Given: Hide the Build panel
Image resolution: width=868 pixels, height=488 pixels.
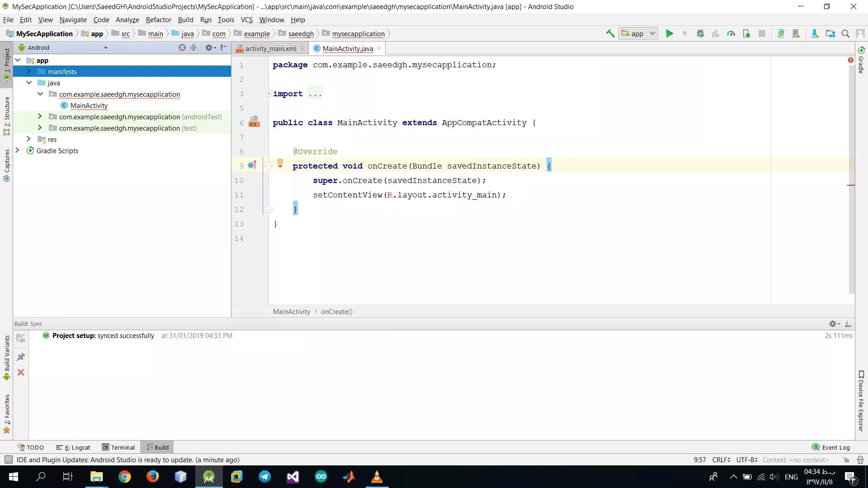Looking at the screenshot, I should pos(848,324).
